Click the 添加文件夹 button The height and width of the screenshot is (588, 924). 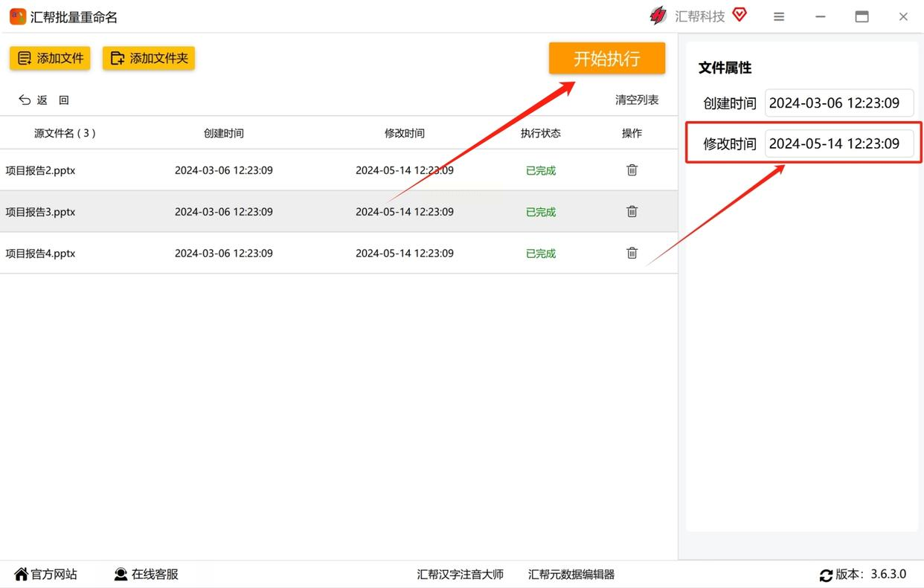pos(149,58)
